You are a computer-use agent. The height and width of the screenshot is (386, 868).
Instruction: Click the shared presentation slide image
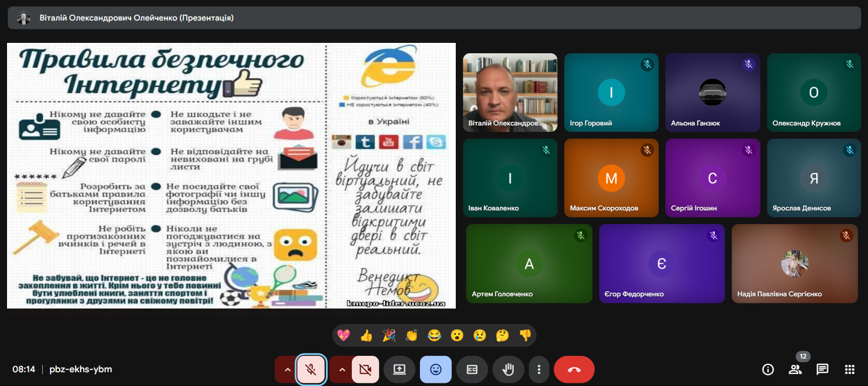[x=231, y=175]
